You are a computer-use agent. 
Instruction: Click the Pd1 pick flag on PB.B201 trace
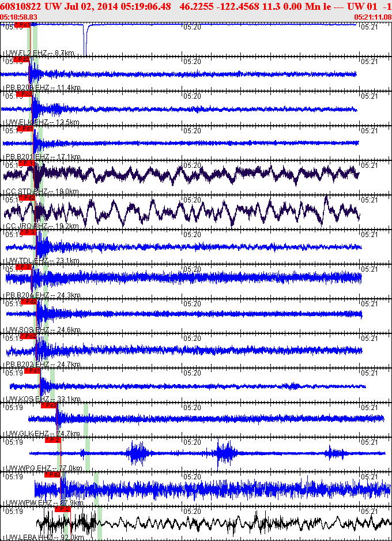[25, 129]
